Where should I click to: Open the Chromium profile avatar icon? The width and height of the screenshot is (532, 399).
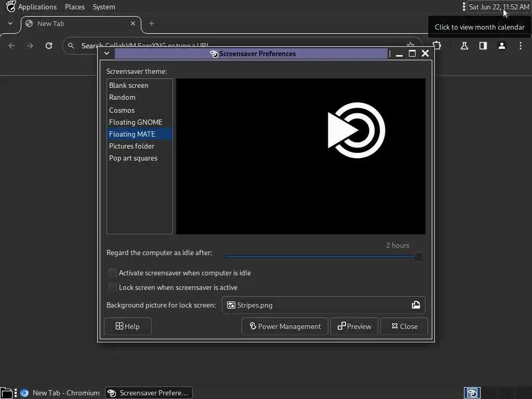tap(502, 46)
